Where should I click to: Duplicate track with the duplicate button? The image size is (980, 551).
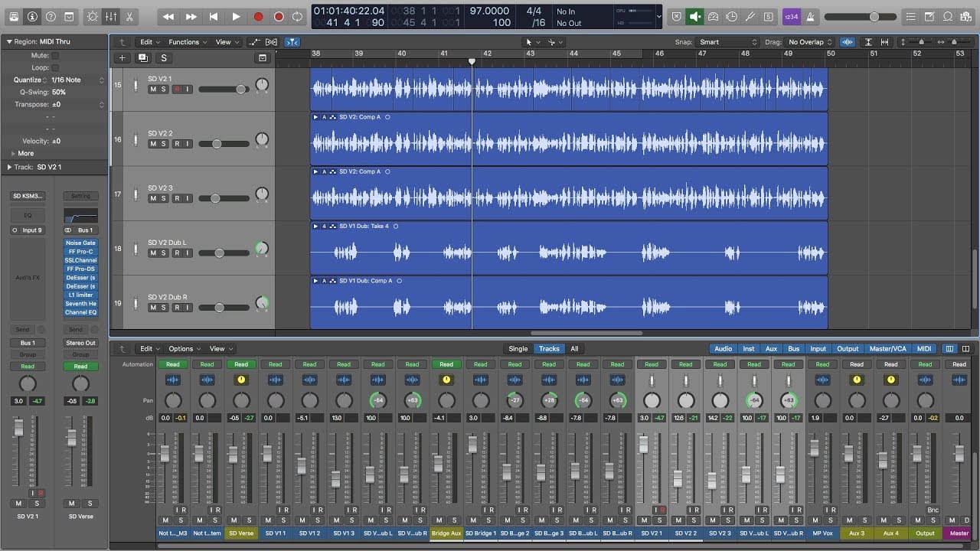click(142, 58)
